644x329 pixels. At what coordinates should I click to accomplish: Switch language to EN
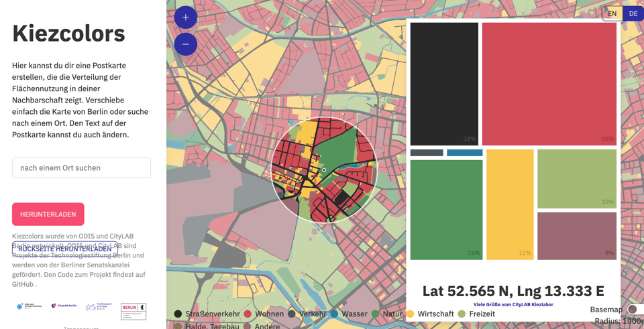[612, 13]
